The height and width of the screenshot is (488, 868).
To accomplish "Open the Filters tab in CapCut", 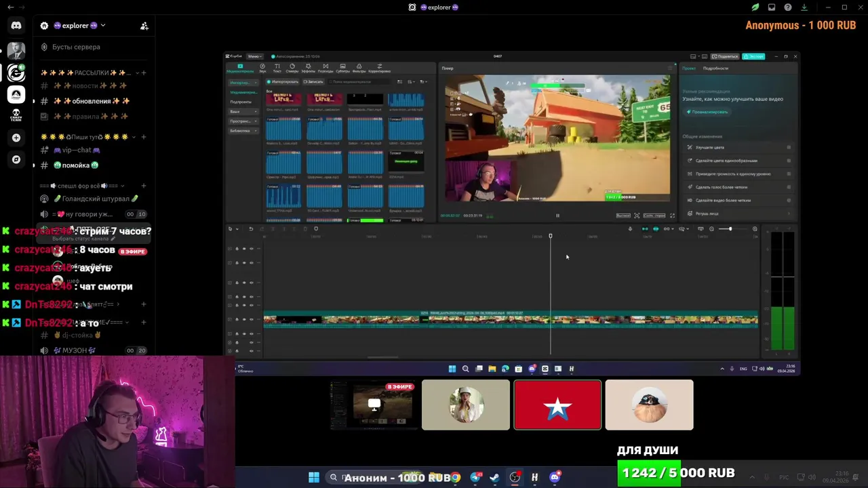I will point(359,68).
